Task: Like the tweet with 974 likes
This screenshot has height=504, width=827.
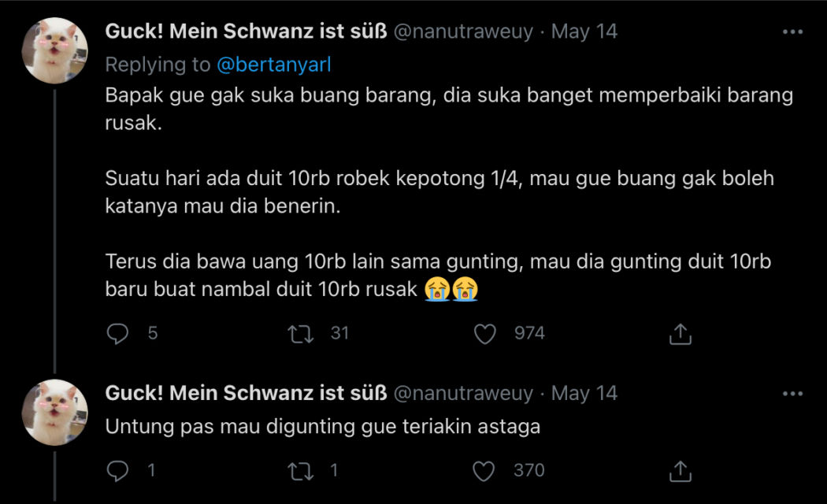Action: 485,334
